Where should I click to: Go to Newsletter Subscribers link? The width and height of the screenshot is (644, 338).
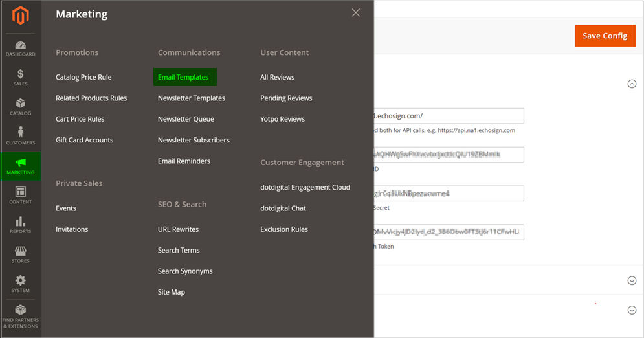click(x=194, y=140)
